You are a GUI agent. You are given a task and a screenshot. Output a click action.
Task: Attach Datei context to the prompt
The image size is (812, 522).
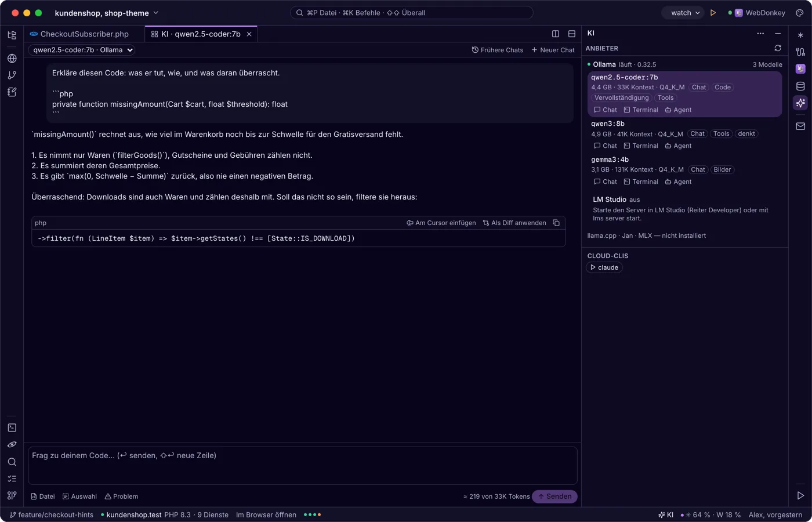(42, 496)
